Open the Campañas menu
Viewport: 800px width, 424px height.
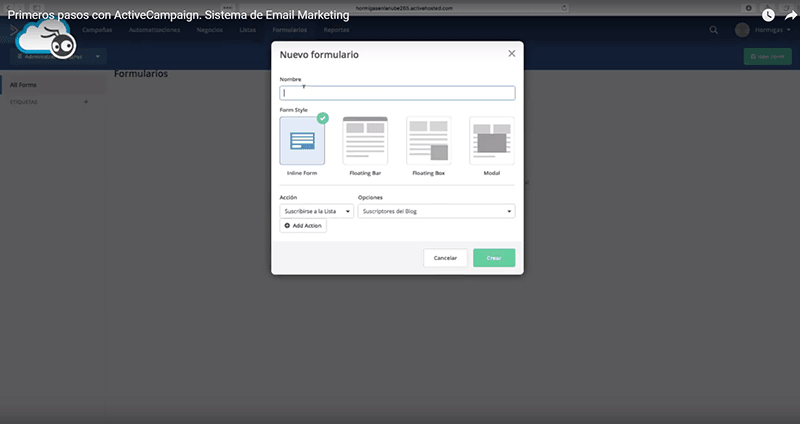[97, 30]
